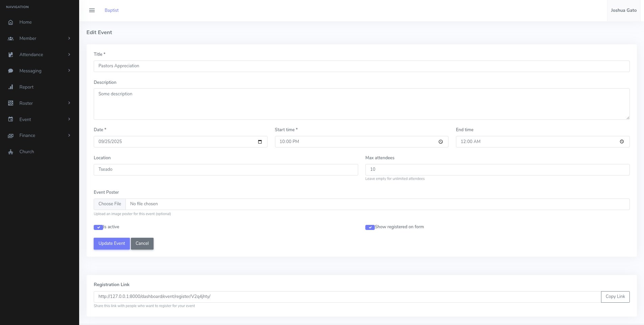Open the date picker calendar icon
This screenshot has height=325, width=644.
pyautogui.click(x=260, y=142)
